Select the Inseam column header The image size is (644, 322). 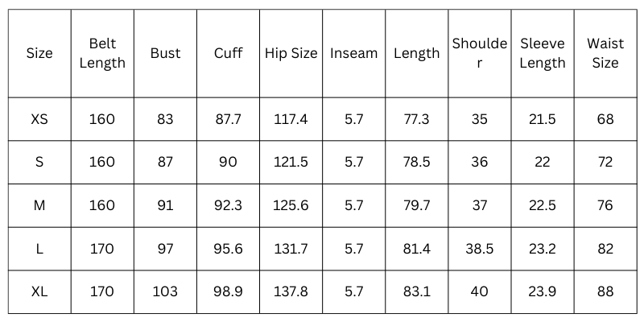pos(353,53)
